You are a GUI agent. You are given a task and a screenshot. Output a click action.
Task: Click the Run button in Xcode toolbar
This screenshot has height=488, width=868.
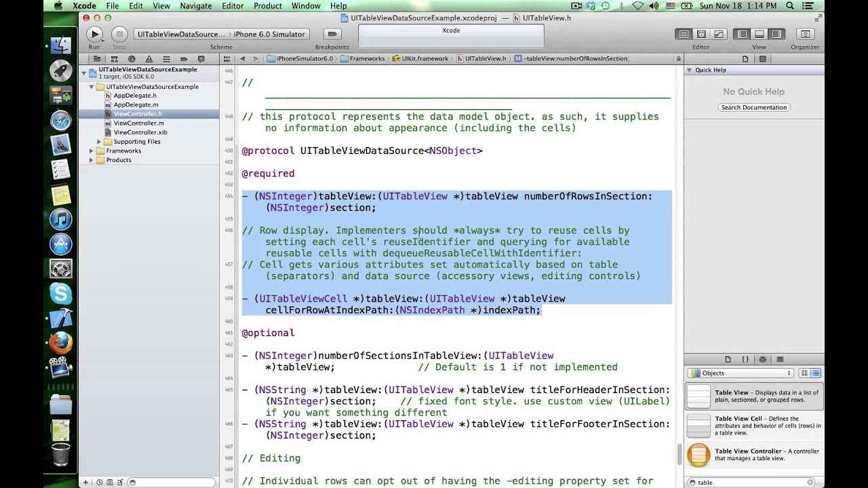[x=94, y=34]
